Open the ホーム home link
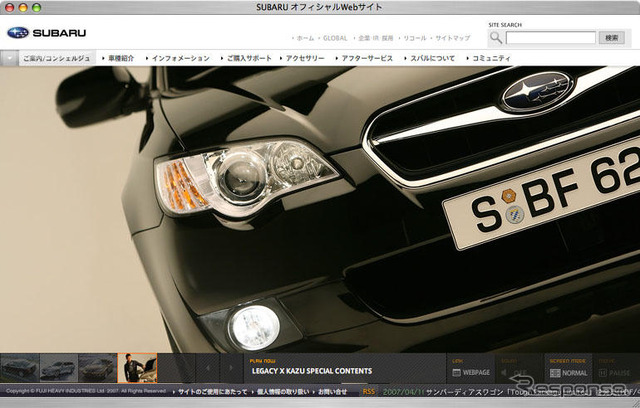 click(305, 38)
